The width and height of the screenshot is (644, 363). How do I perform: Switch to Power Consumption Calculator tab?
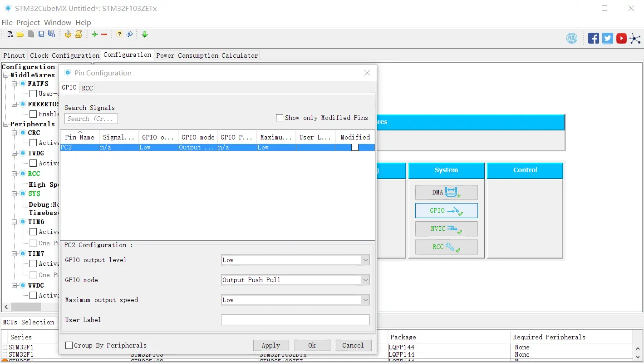tap(207, 55)
